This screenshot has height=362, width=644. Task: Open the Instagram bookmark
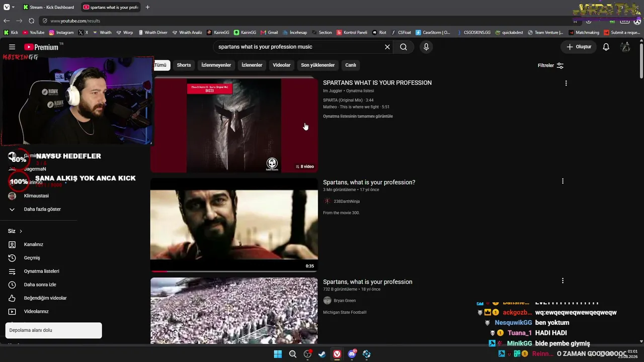(x=61, y=32)
